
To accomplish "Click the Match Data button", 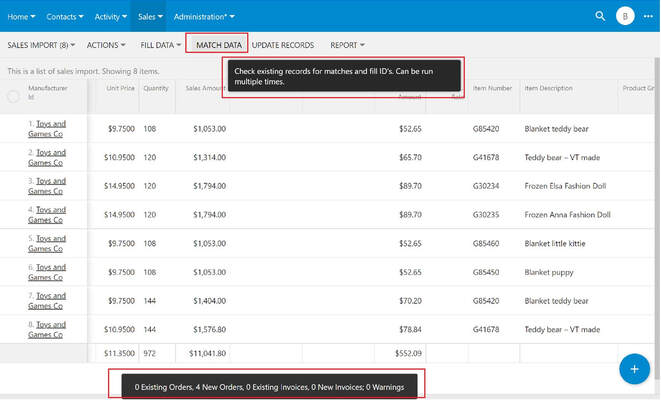I will pyautogui.click(x=218, y=45).
